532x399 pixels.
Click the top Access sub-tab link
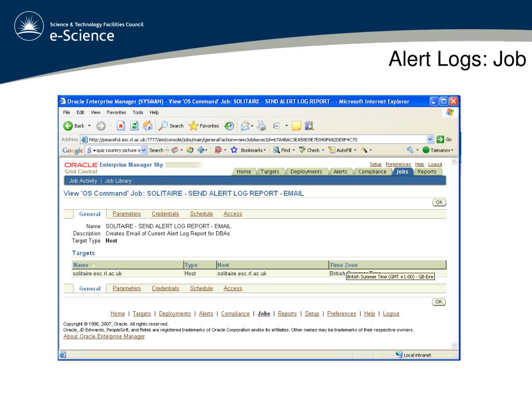point(233,214)
